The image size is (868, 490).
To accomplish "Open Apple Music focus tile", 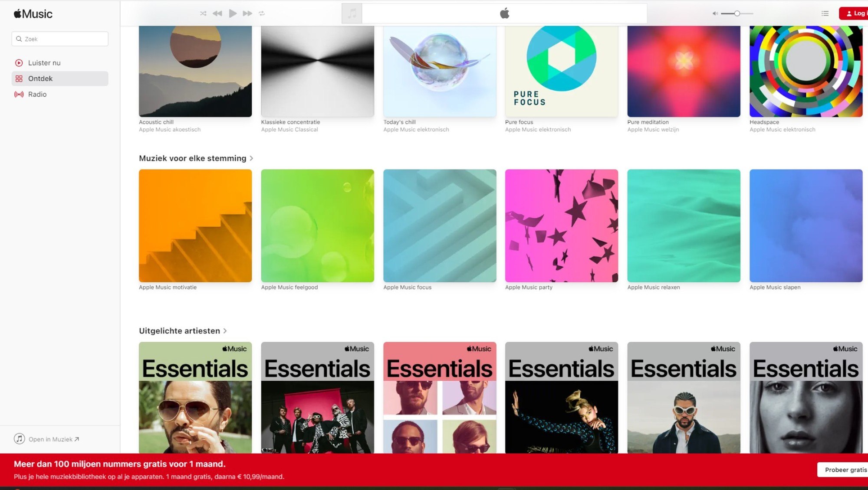I will click(440, 225).
